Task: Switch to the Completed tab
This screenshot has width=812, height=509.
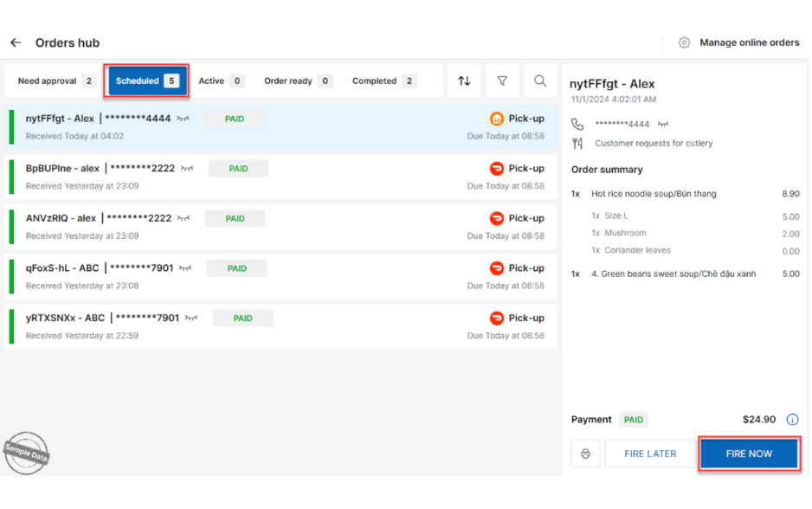Action: pyautogui.click(x=383, y=81)
